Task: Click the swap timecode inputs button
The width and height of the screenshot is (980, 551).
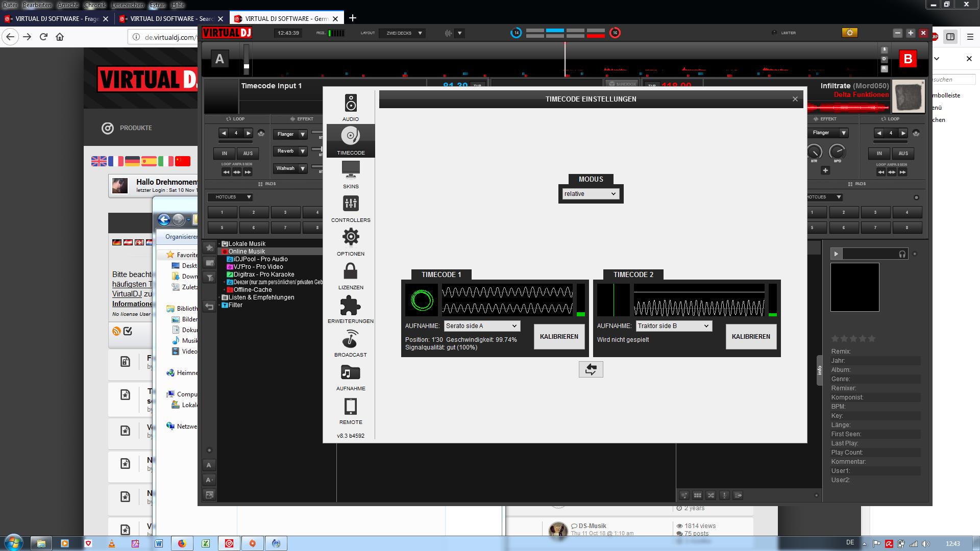Action: [x=591, y=369]
